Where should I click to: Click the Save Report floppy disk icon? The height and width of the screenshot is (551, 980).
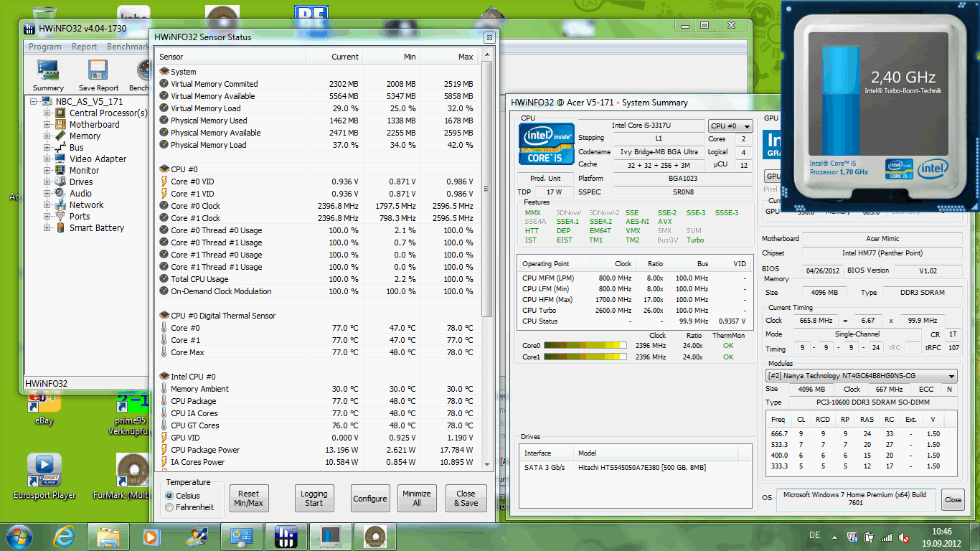pyautogui.click(x=98, y=75)
